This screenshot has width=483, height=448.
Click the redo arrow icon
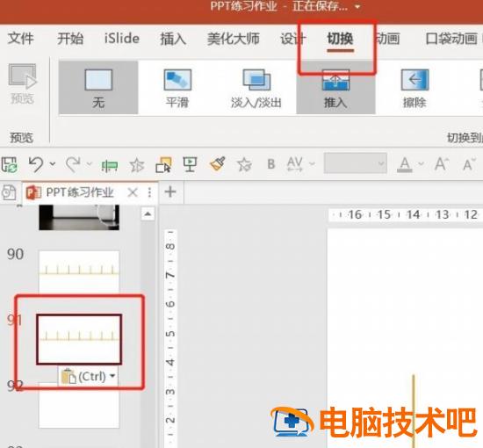73,164
